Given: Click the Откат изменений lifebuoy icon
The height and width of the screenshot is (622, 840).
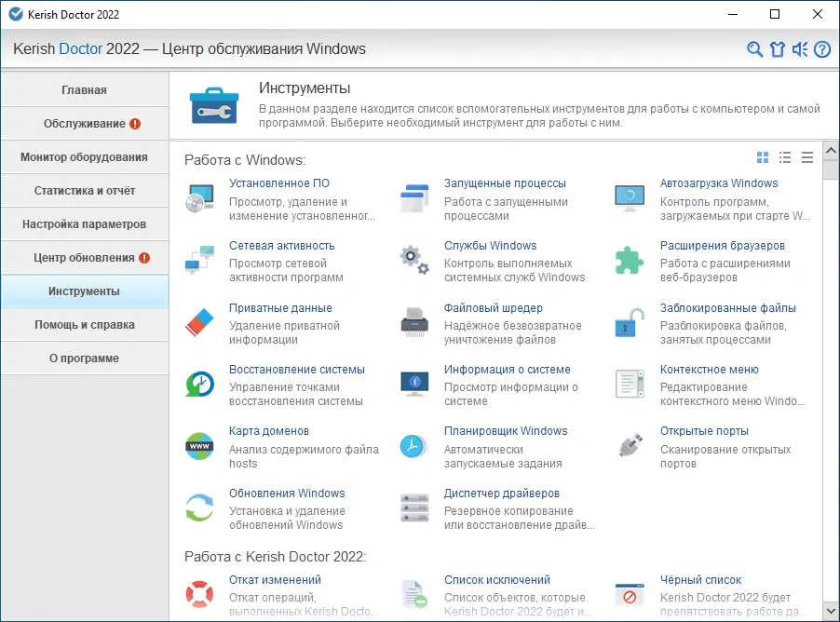Looking at the screenshot, I should 200,594.
